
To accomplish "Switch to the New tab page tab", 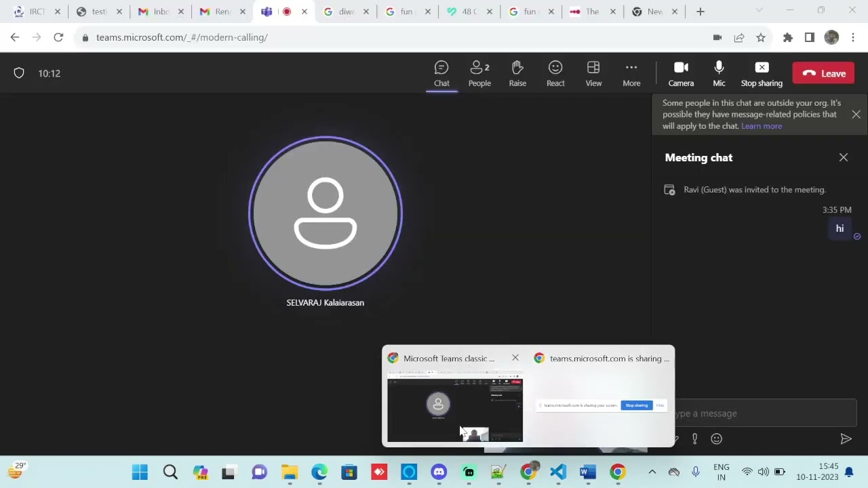I will click(x=654, y=12).
